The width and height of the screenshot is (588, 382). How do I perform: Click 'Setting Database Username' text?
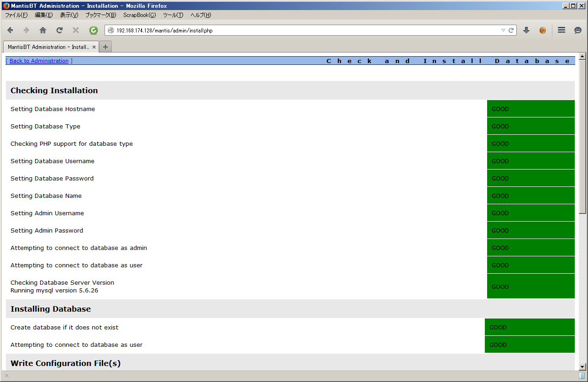[52, 161]
